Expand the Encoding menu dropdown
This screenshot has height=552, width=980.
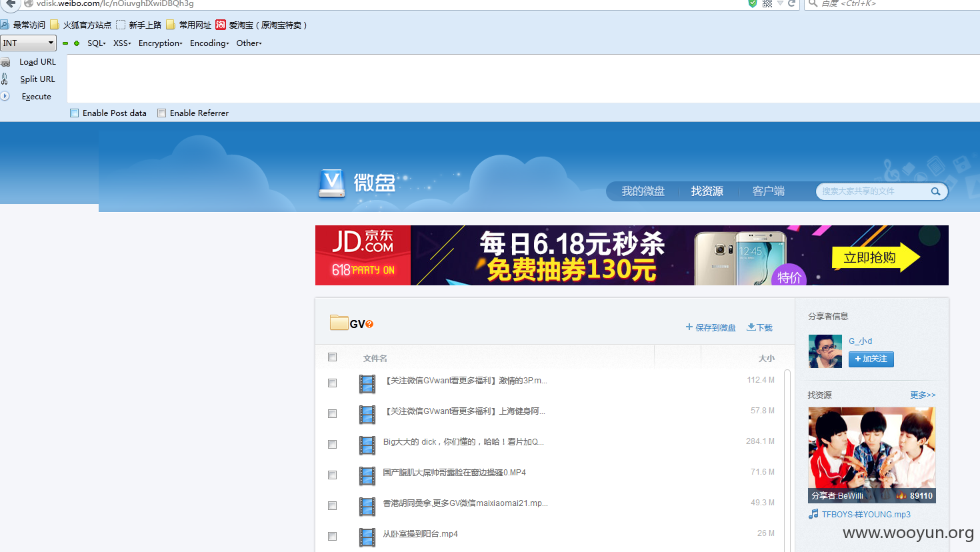tap(209, 43)
